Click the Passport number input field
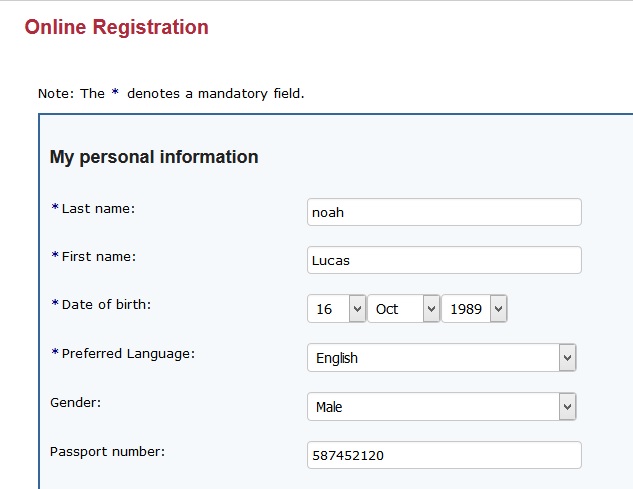The height and width of the screenshot is (489, 633). (444, 455)
